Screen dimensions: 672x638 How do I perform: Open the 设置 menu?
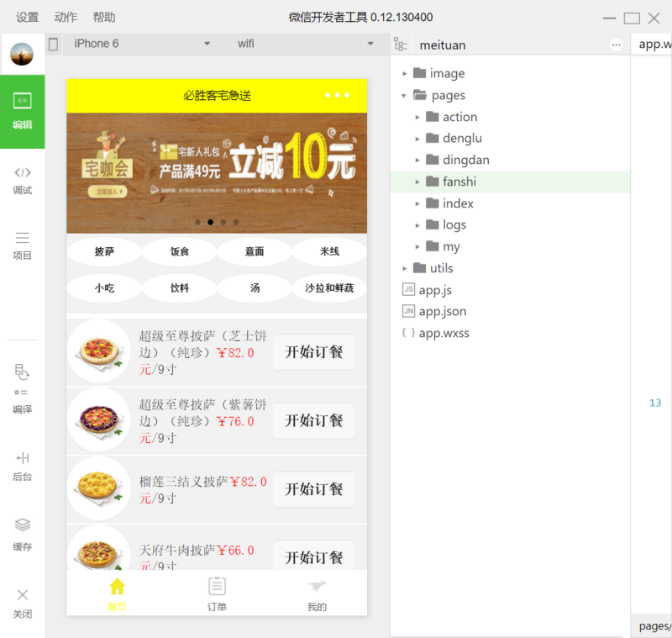28,17
